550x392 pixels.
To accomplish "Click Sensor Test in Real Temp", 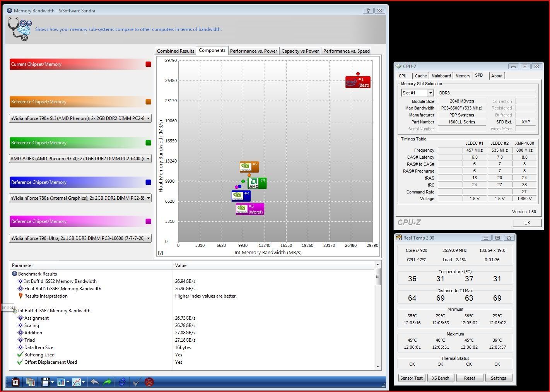I will 412,378.
